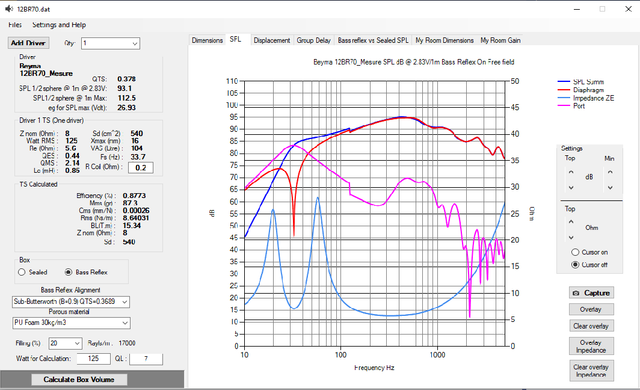Open the My Room Dimensions tab

coord(444,40)
